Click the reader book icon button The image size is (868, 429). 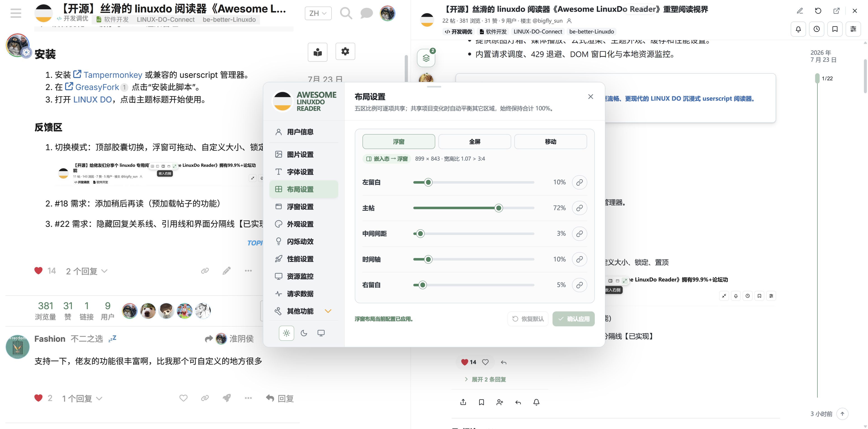tap(318, 52)
